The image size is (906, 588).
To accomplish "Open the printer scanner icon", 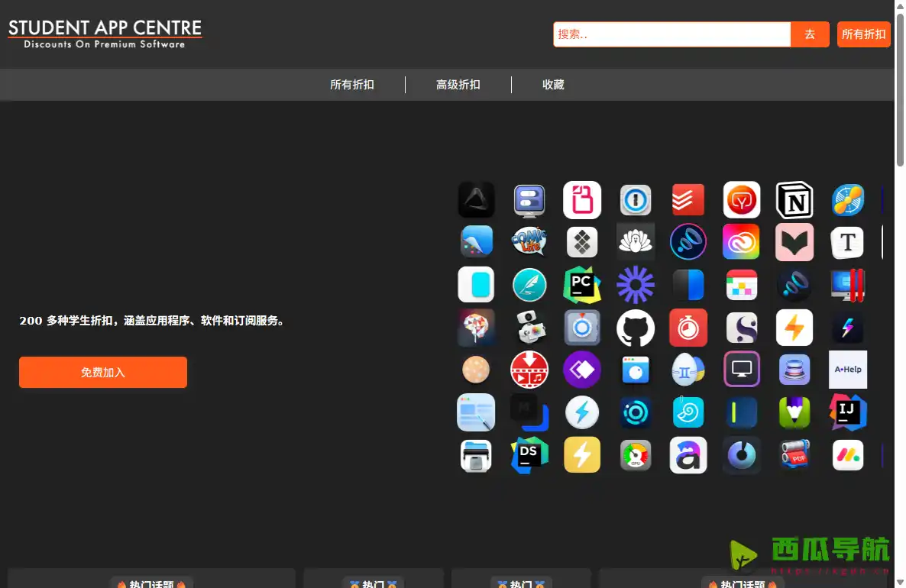I will [x=476, y=456].
